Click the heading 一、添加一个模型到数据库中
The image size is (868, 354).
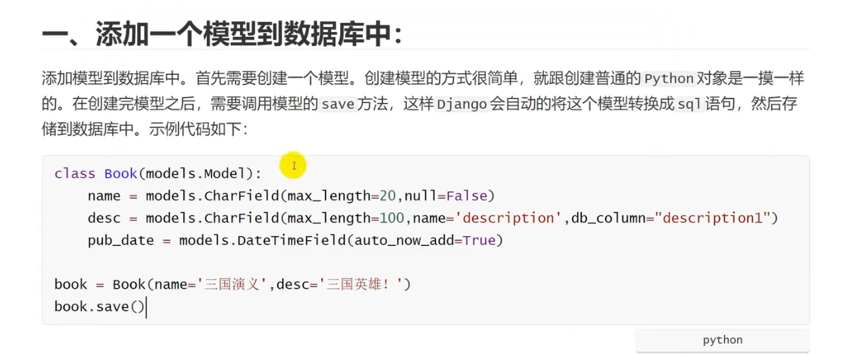tap(222, 33)
